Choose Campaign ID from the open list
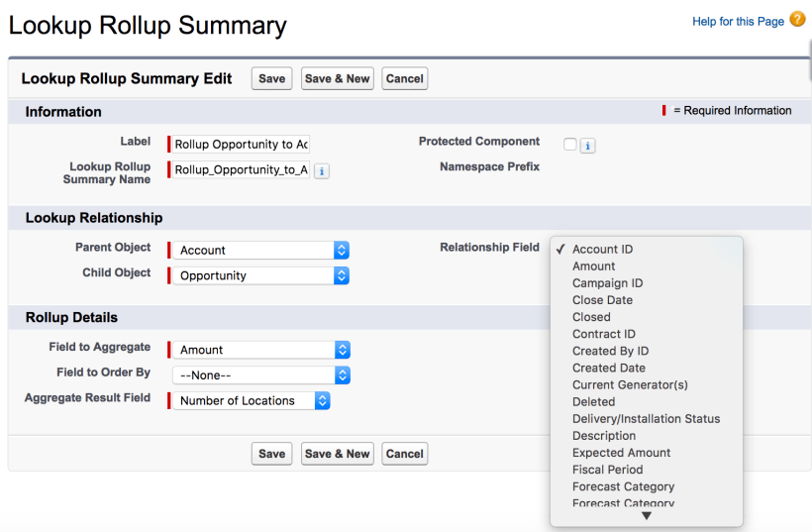The width and height of the screenshot is (812, 532). (607, 283)
